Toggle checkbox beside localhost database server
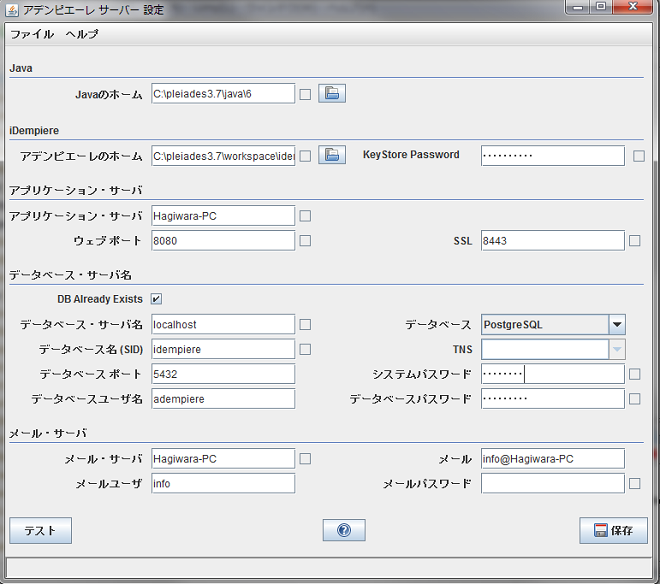Image resolution: width=660 pixels, height=584 pixels. coord(305,325)
